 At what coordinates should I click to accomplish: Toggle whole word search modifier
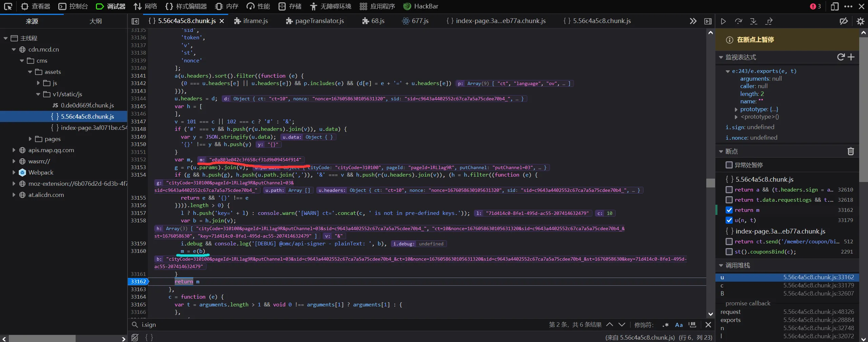tap(692, 325)
